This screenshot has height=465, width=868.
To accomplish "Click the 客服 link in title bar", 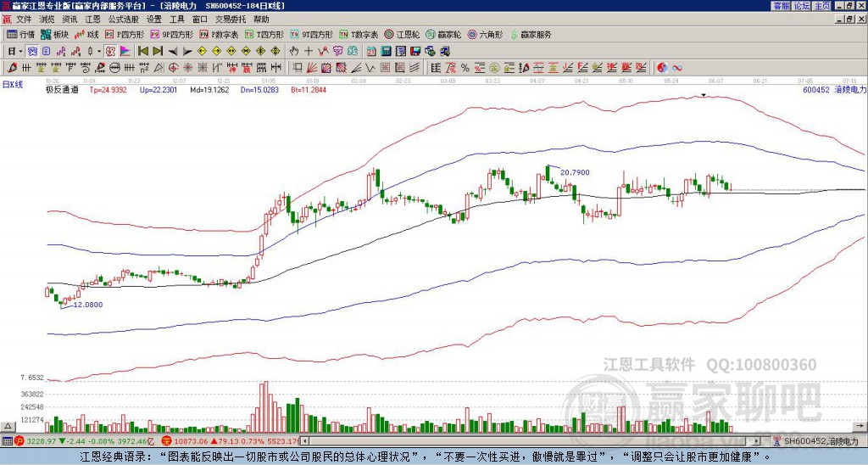I will (x=781, y=6).
